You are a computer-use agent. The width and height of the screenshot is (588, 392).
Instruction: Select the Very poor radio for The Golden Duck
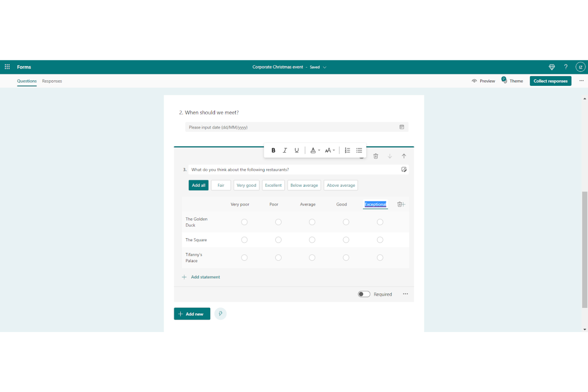coord(244,222)
